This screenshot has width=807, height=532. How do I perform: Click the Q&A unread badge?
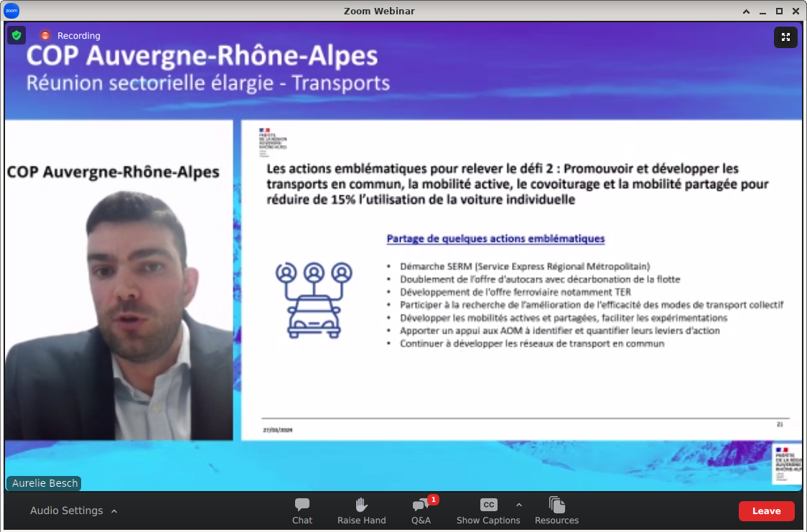(x=434, y=499)
